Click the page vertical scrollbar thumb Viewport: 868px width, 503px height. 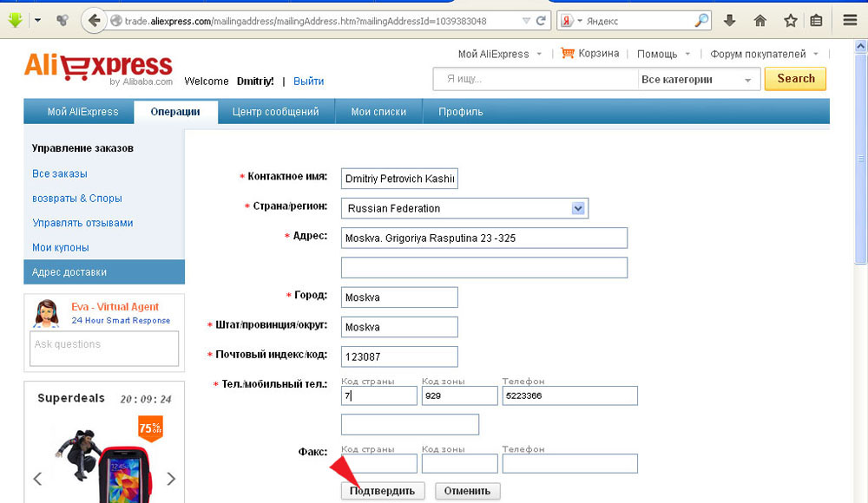pyautogui.click(x=861, y=158)
